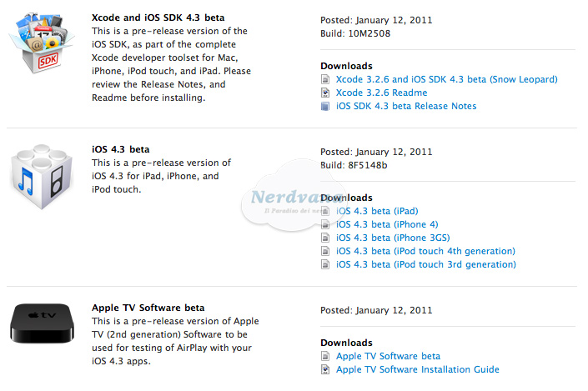Click the Apple TV device image
588x391 pixels.
(x=42, y=323)
